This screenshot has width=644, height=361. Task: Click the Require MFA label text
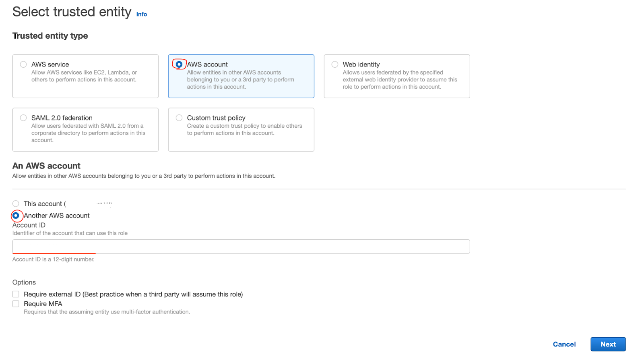(x=43, y=304)
